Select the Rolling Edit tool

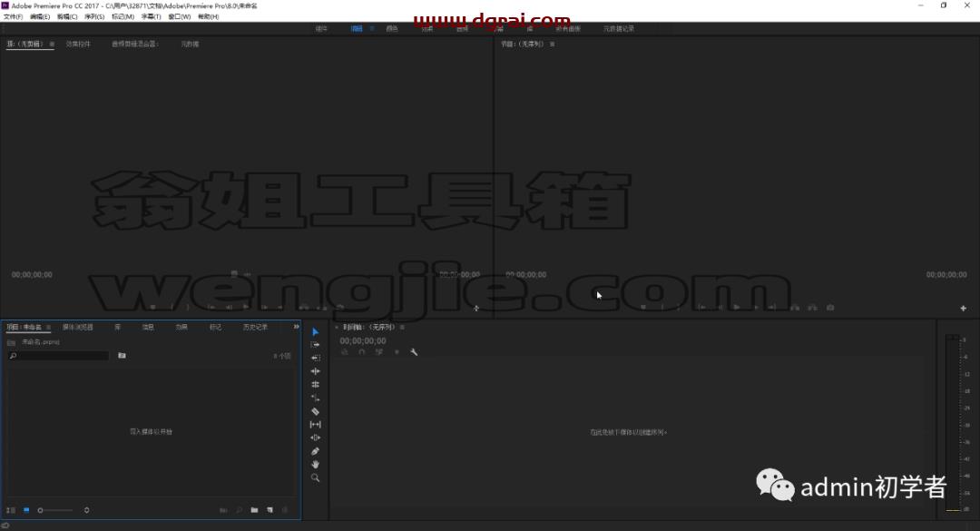(315, 385)
